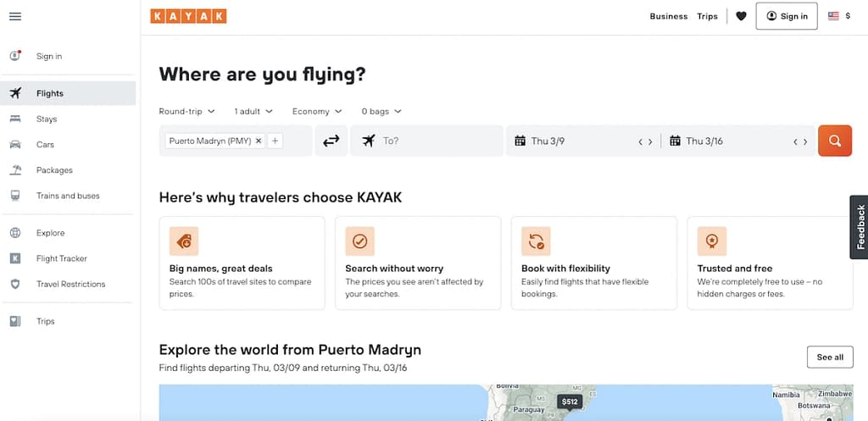Open the Feedback side tab
The height and width of the screenshot is (421, 868).
(x=860, y=227)
